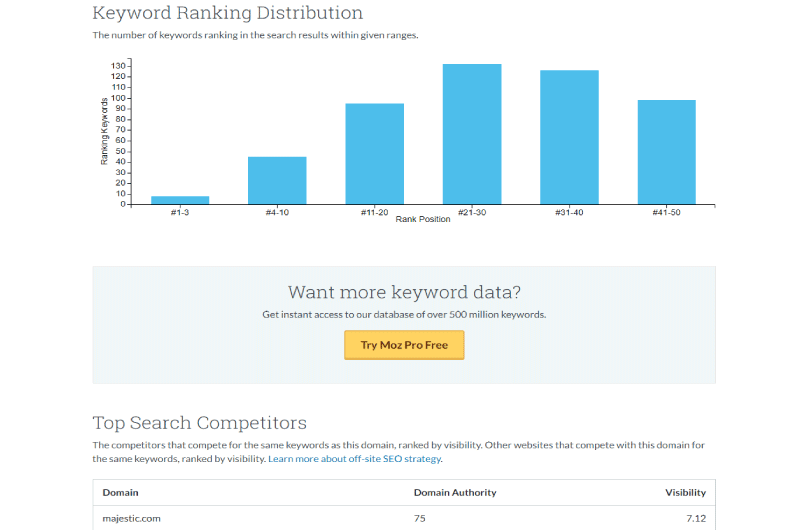Click the Rank Position axis label
The height and width of the screenshot is (530, 800).
pos(423,219)
